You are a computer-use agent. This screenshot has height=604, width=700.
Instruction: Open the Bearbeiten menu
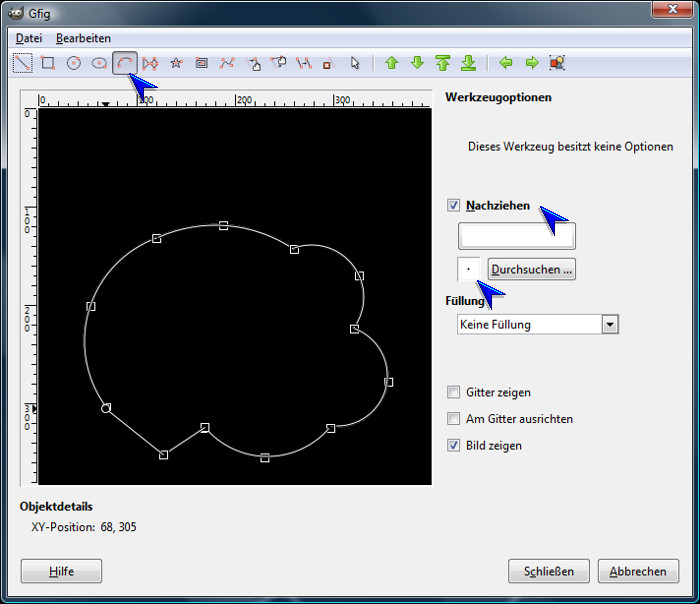83,38
